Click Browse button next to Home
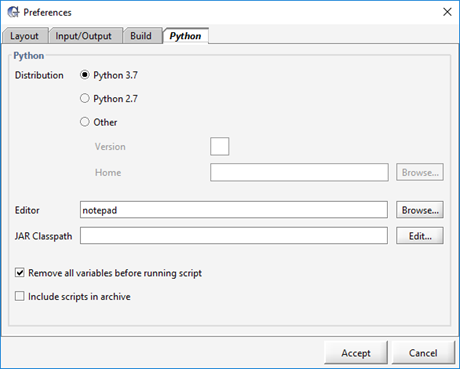The width and height of the screenshot is (460, 369). click(x=420, y=172)
